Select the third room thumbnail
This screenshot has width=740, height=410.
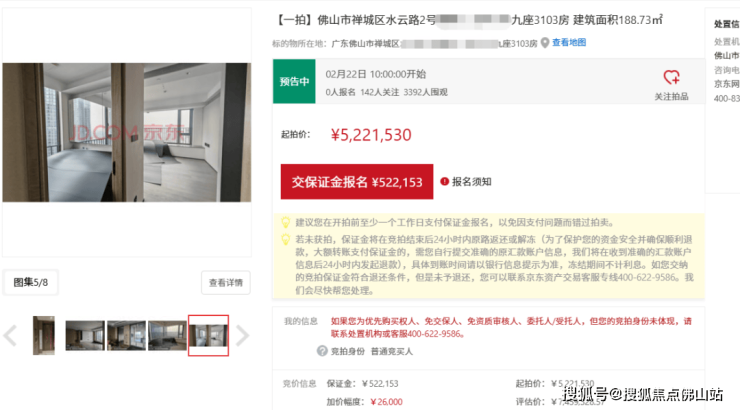(126, 335)
